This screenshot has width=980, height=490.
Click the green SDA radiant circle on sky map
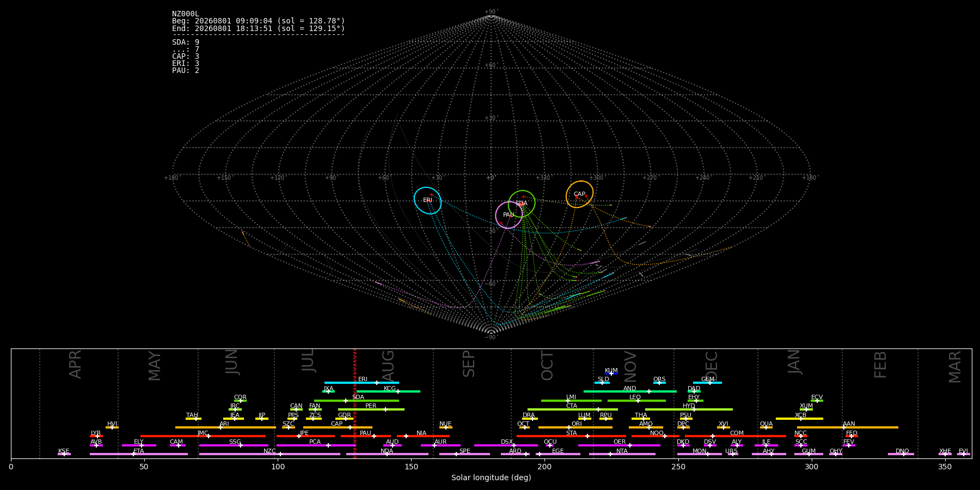coord(522,204)
